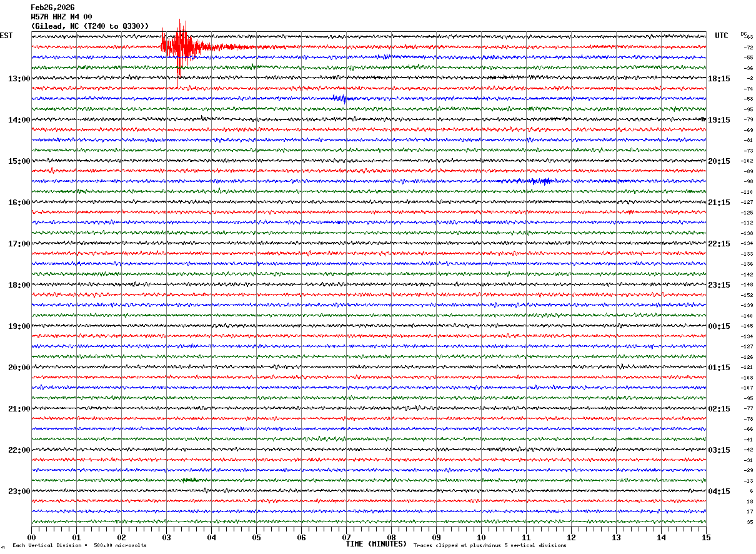Click the DC offset value -138
The image size is (756, 554).
coord(747,233)
